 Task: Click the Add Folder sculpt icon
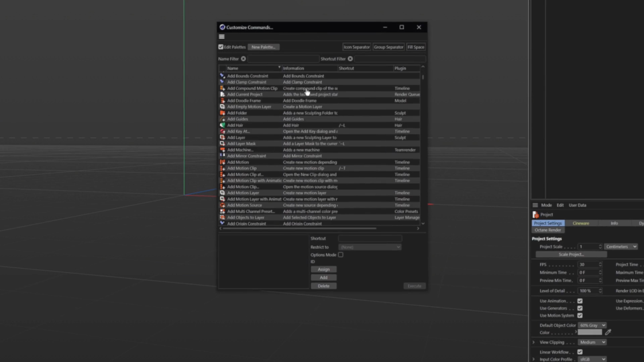point(222,113)
